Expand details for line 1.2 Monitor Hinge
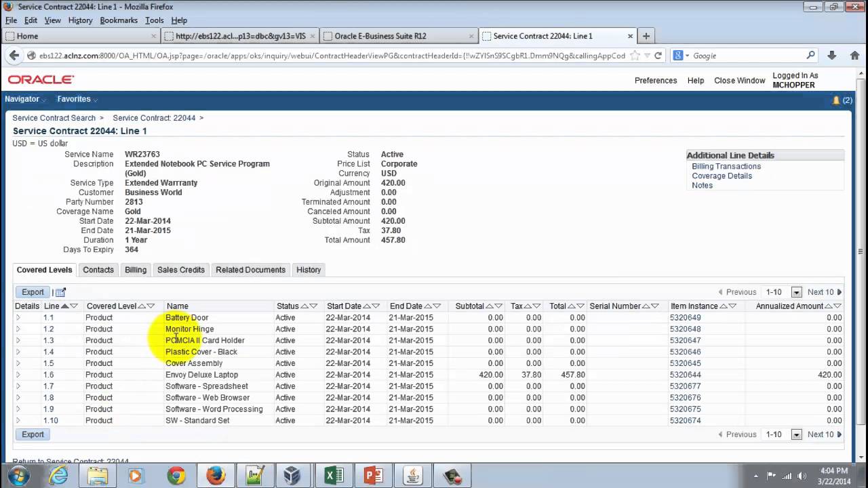The image size is (868, 488). click(18, 329)
